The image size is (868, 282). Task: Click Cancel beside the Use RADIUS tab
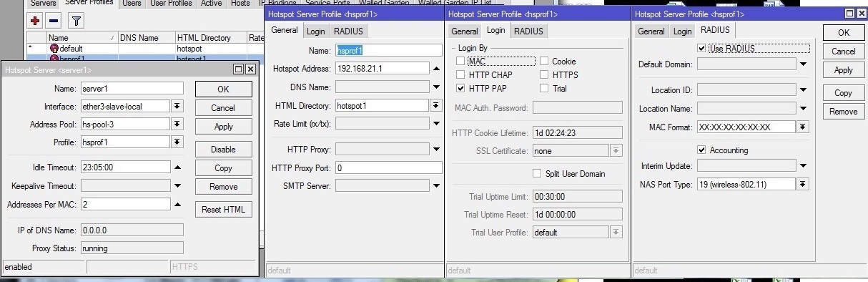click(x=844, y=52)
